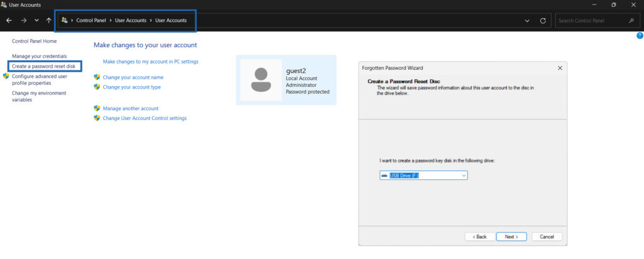Cancel the Forgotten Password Wizard

pyautogui.click(x=547, y=236)
